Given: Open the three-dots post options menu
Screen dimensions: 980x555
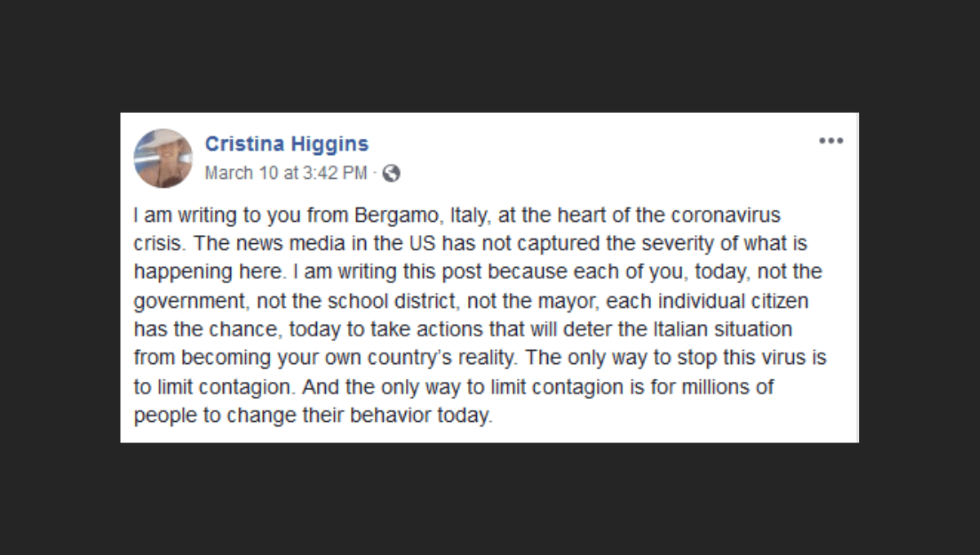Looking at the screenshot, I should (831, 140).
